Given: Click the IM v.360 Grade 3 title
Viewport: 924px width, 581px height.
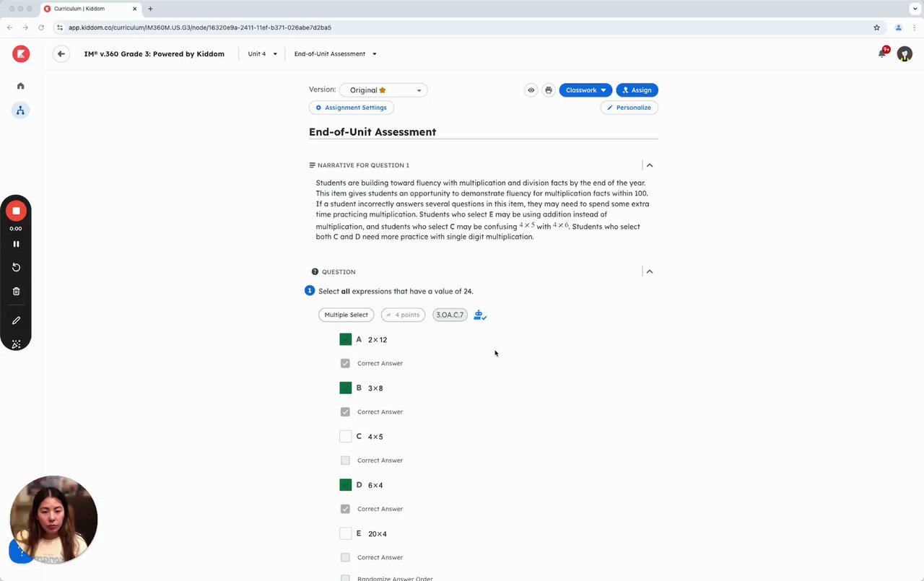Looking at the screenshot, I should (x=154, y=54).
